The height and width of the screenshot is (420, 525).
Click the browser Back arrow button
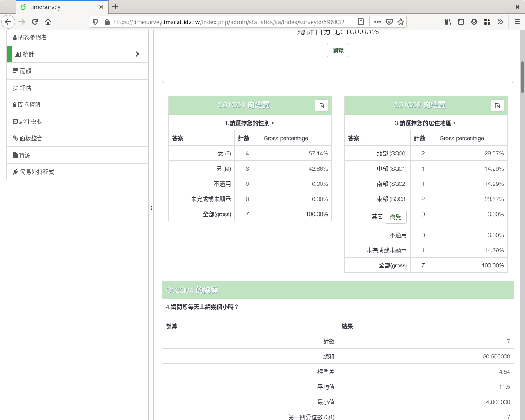pos(8,22)
